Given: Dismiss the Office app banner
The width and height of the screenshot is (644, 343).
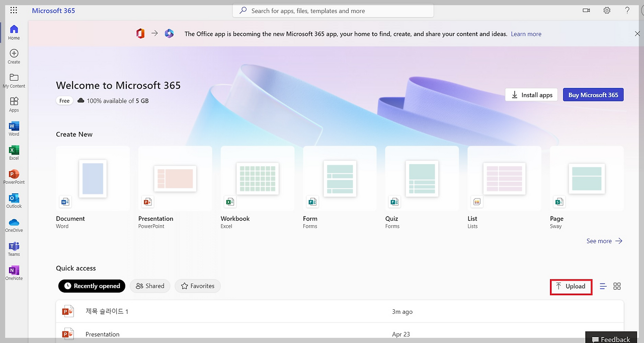Looking at the screenshot, I should tap(637, 34).
